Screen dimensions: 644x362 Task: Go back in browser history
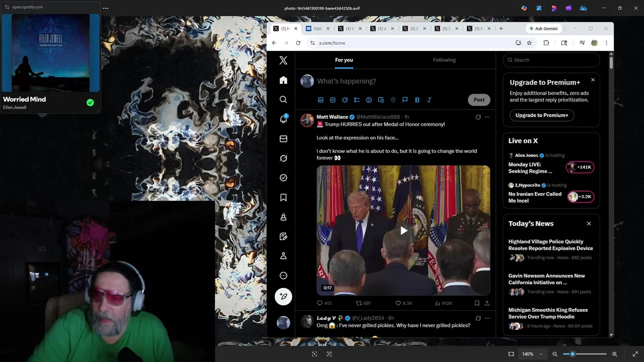point(274,43)
